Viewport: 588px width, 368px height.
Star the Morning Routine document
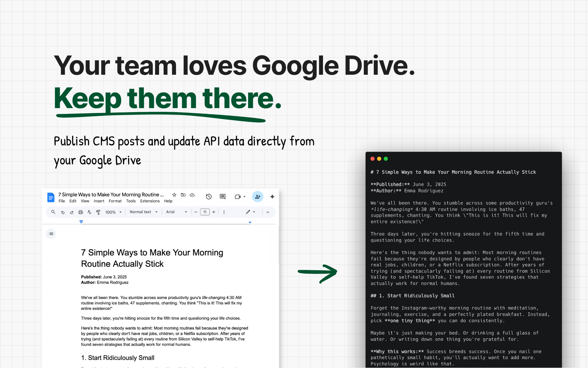point(174,195)
